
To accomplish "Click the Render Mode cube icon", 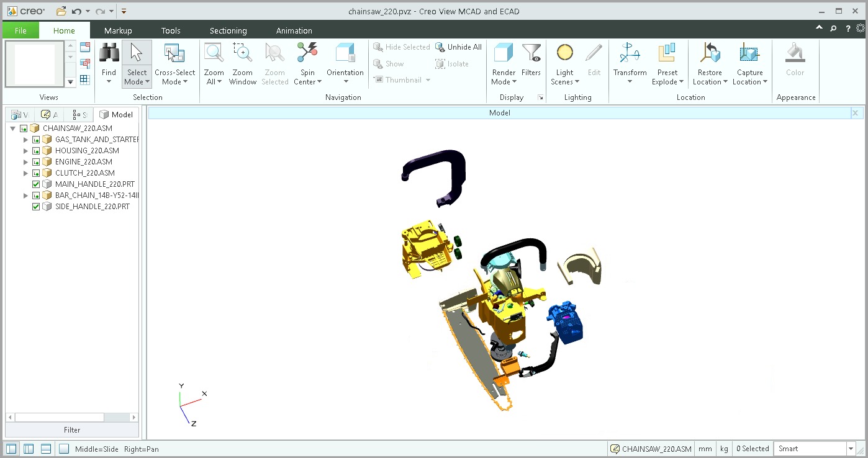I will (x=503, y=54).
